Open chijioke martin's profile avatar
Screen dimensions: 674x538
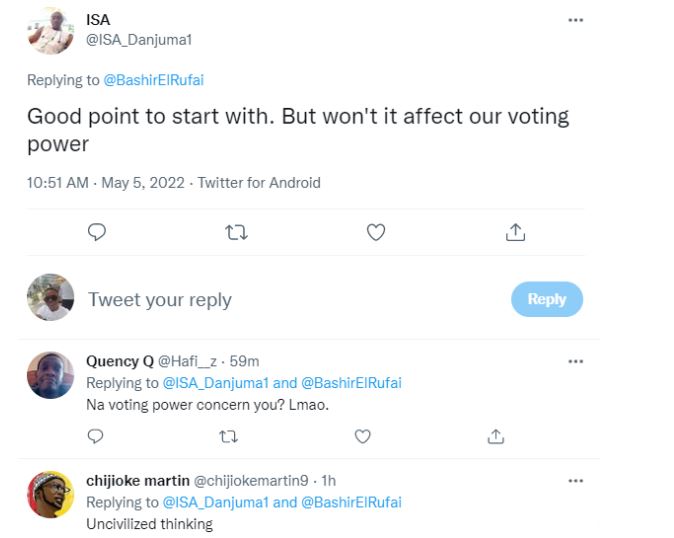pos(50,495)
